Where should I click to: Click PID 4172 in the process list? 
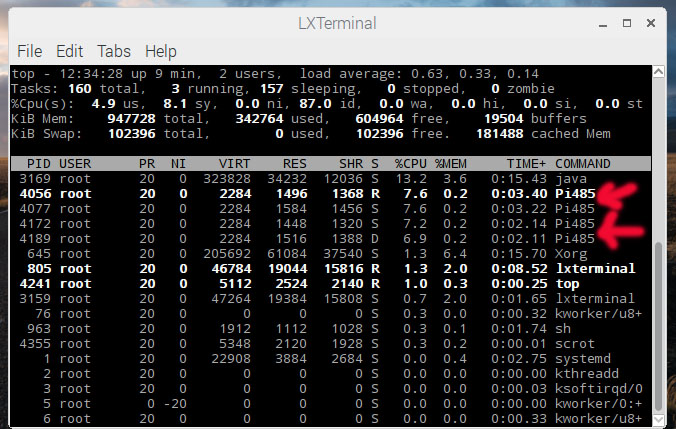click(35, 224)
